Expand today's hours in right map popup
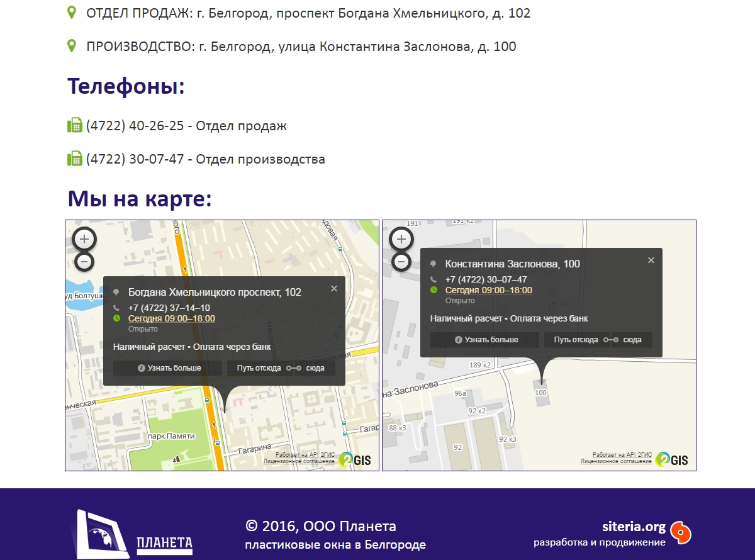The width and height of the screenshot is (755, 560). 488,290
